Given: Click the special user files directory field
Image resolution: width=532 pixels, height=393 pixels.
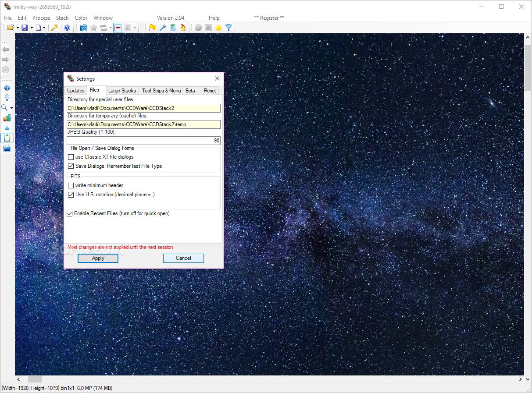Looking at the screenshot, I should (x=143, y=108).
